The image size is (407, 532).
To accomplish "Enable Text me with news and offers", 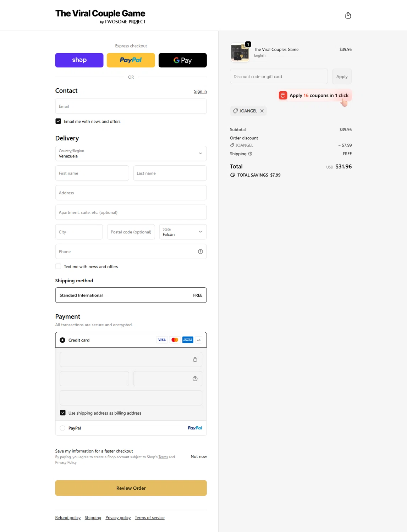I will 58,266.
